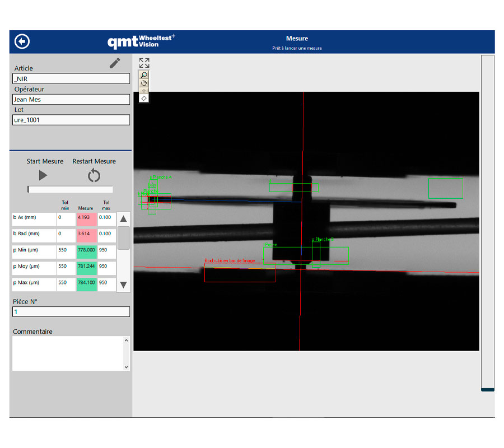Click the measurement table scrollbar thumb
The height and width of the screenshot is (448, 504).
pyautogui.click(x=124, y=238)
